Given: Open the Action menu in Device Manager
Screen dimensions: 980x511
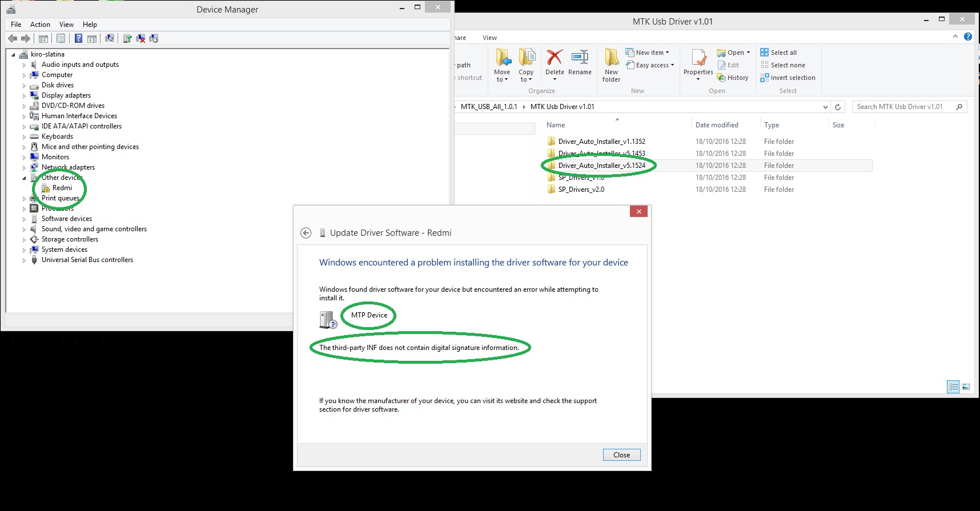Looking at the screenshot, I should tap(40, 25).
